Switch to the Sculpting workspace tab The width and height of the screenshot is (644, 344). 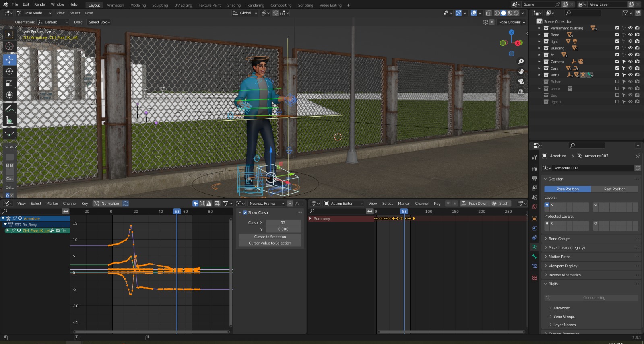160,5
